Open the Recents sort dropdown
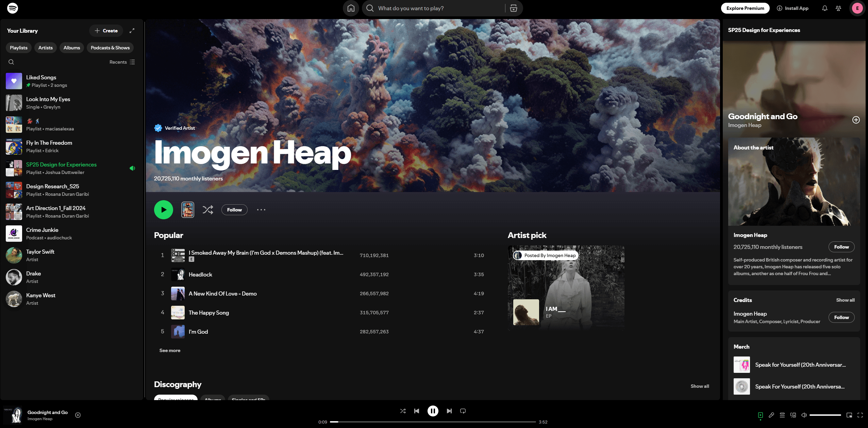Screen dimensions: 868x428 (122, 62)
